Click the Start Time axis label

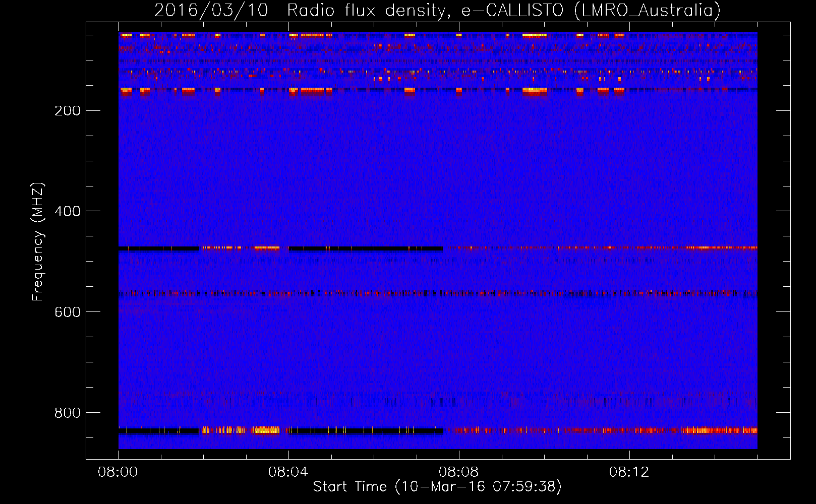click(x=437, y=487)
